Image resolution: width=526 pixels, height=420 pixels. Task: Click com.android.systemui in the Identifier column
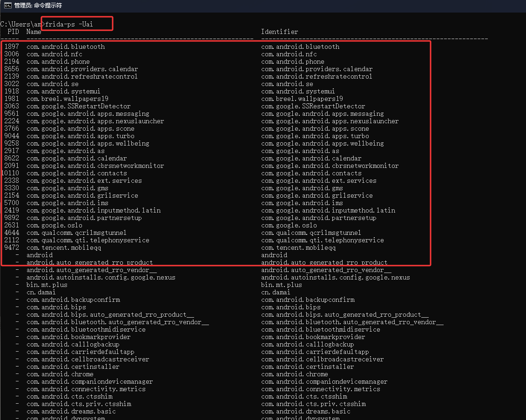(x=298, y=91)
